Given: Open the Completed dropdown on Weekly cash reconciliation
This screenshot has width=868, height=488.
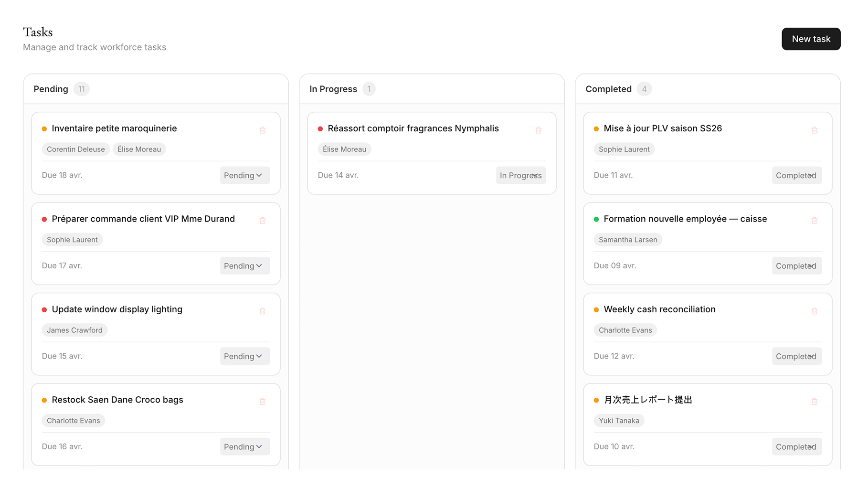Looking at the screenshot, I should [x=796, y=356].
